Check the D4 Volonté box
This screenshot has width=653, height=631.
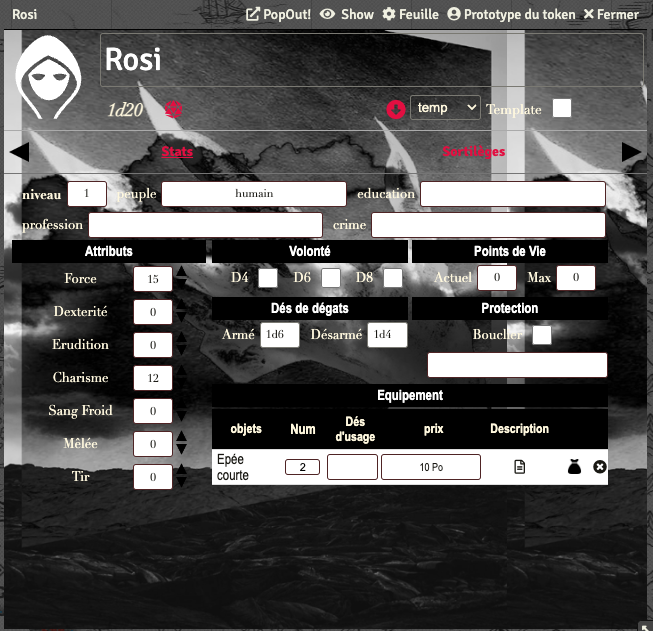268,278
